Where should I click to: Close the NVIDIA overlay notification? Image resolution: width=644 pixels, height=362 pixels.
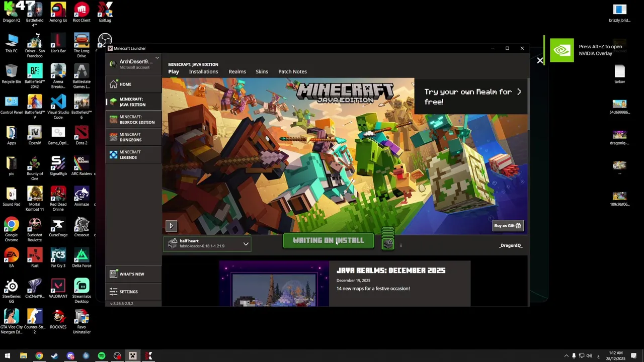(540, 60)
